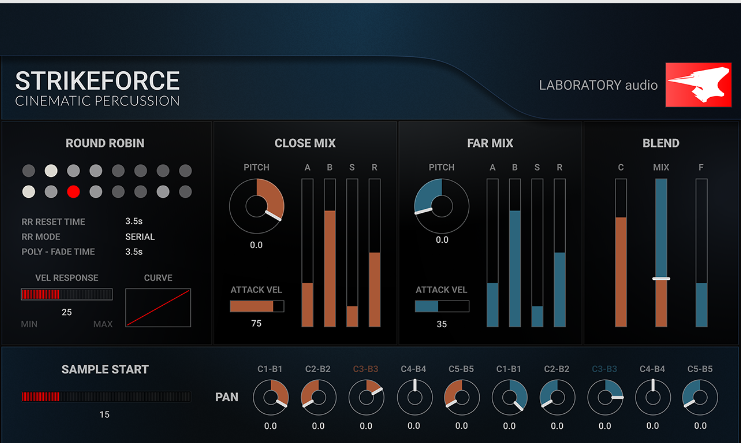Toggle the last dot in bottom round robin row
The width and height of the screenshot is (741, 443).
(x=185, y=191)
